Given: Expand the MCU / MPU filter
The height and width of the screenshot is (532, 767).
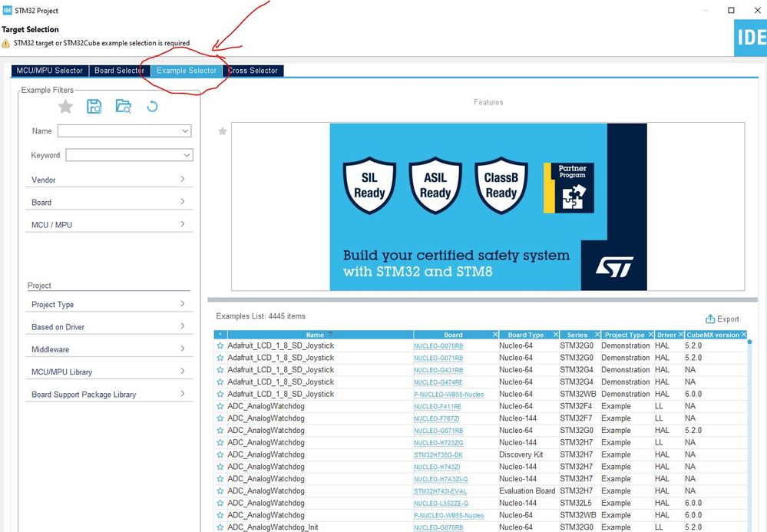Looking at the screenshot, I should [109, 224].
